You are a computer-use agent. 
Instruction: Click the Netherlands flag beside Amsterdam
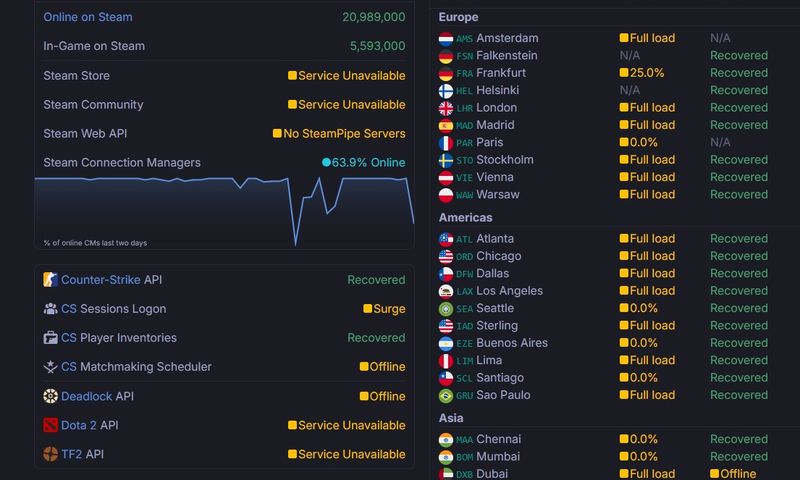(446, 39)
